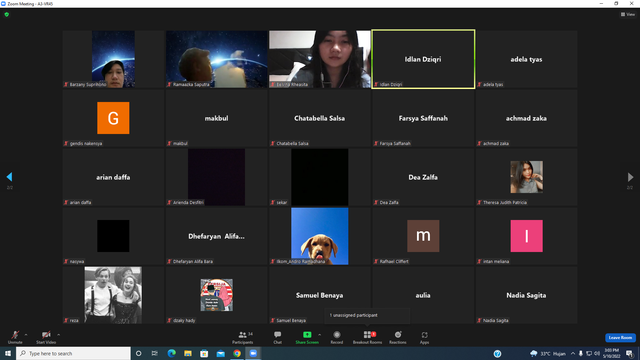Click the Unmute microphone button
640x360 pixels.
click(x=15, y=337)
